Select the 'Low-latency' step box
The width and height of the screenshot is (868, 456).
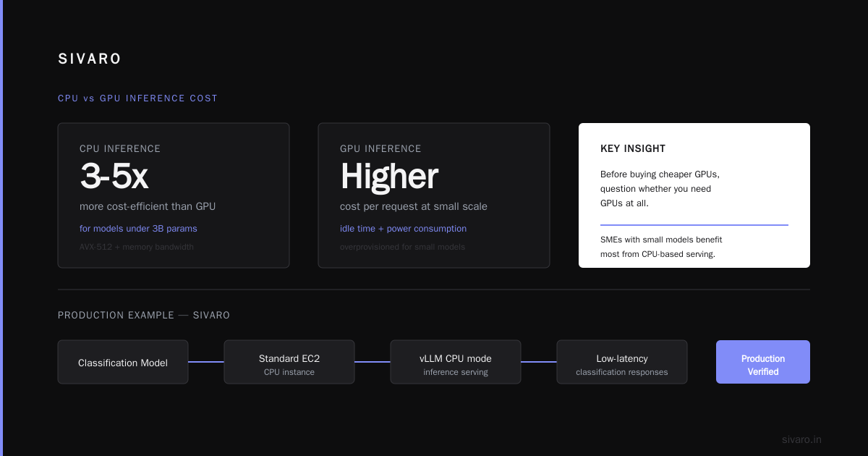(x=622, y=362)
